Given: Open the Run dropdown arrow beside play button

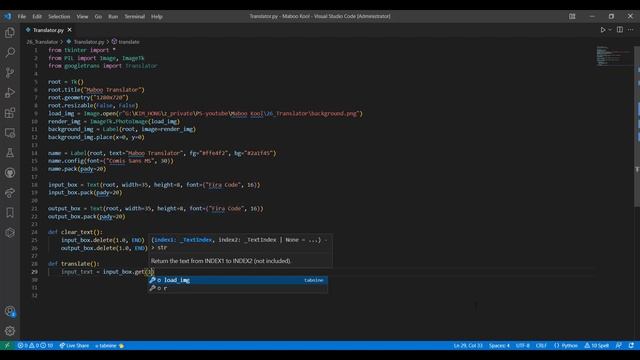Looking at the screenshot, I should (610, 30).
